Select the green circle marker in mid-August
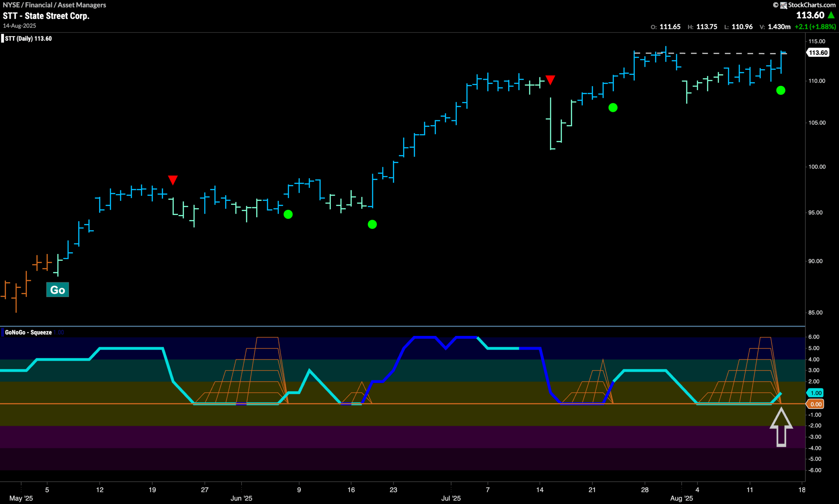839x504 pixels. click(781, 90)
